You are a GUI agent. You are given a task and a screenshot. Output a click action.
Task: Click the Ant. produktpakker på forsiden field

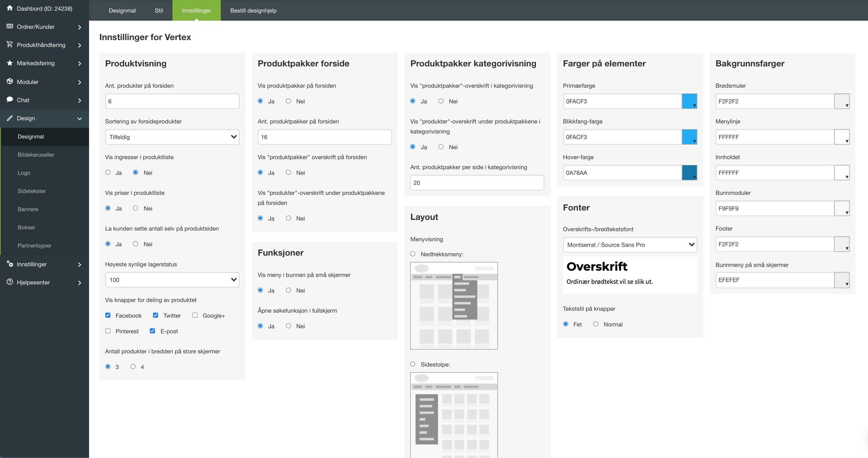[x=325, y=137]
